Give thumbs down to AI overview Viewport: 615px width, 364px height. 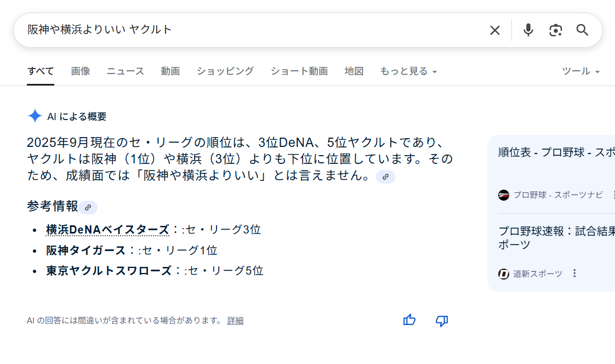pyautogui.click(x=442, y=320)
